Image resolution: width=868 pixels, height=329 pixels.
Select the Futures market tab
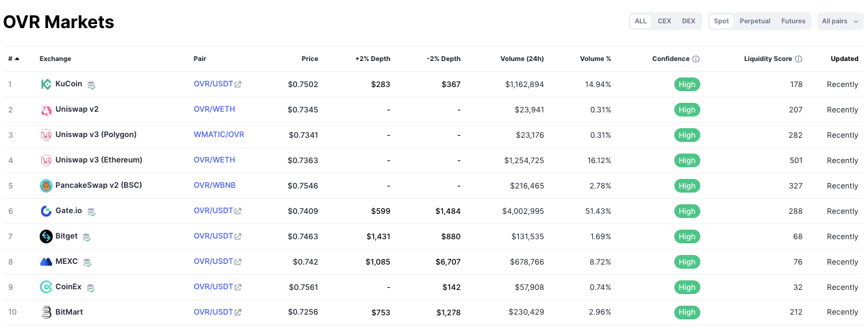click(793, 21)
